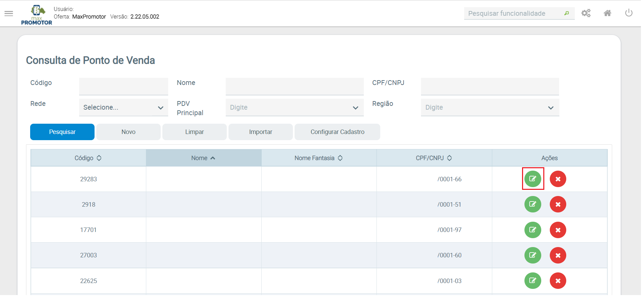The height and width of the screenshot is (306, 644).
Task: Open the hamburger side menu
Action: [x=9, y=13]
